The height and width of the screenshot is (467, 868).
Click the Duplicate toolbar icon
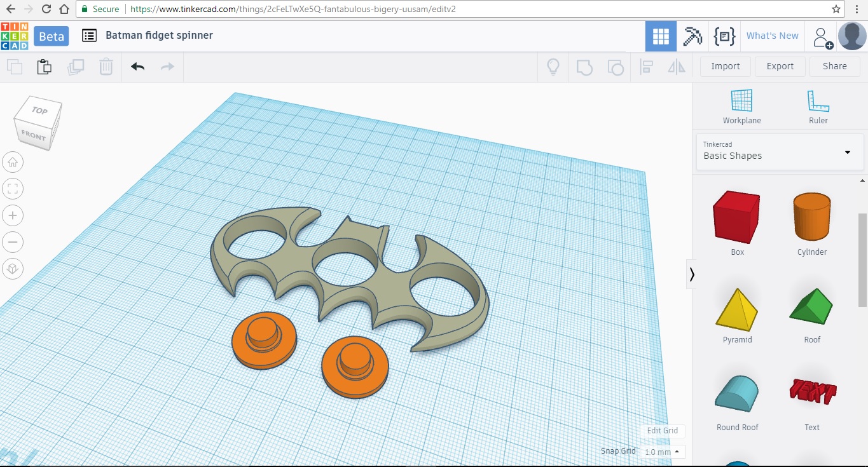click(76, 67)
